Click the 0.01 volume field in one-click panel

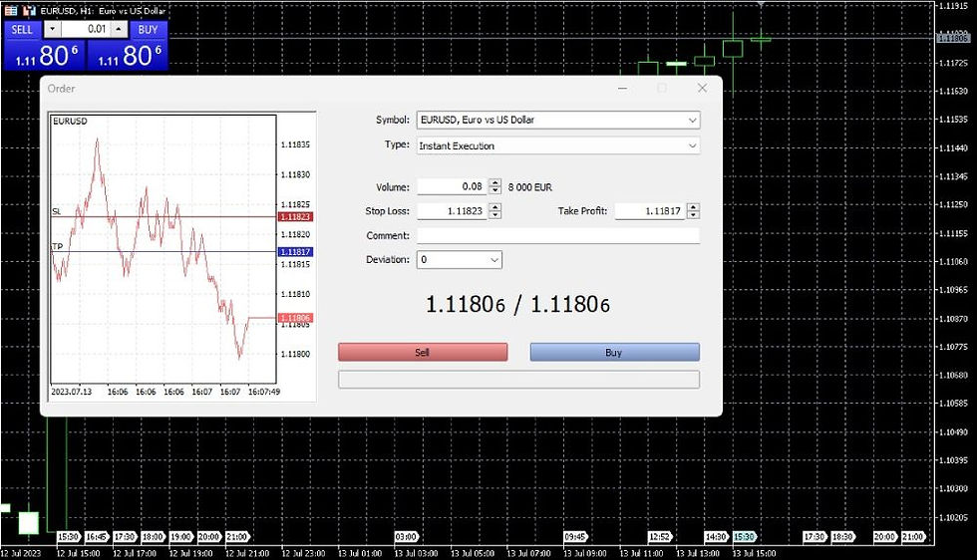(x=86, y=29)
